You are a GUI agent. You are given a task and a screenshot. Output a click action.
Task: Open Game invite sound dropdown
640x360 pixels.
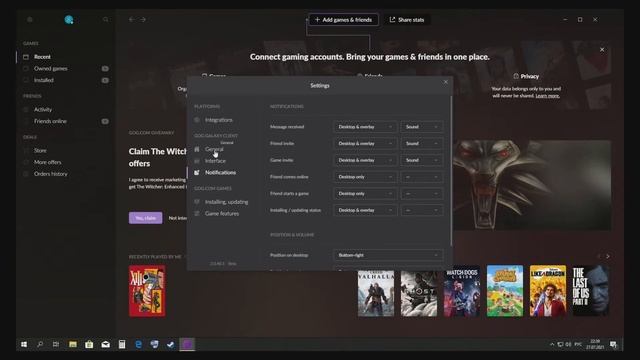(x=422, y=160)
